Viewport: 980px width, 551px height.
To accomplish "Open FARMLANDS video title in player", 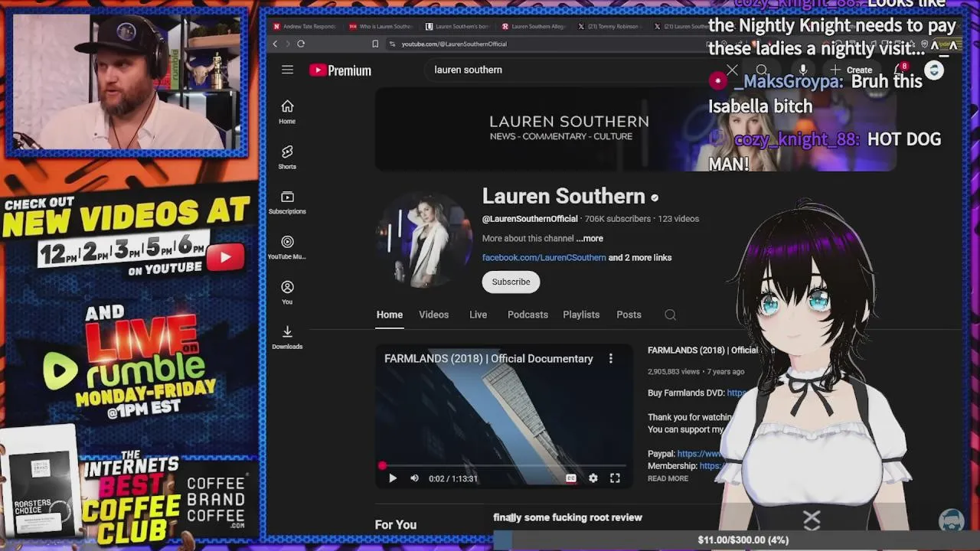I will pos(488,358).
